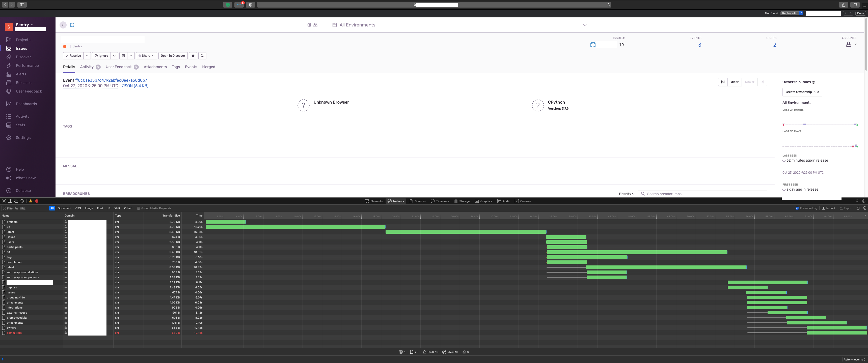Image resolution: width=868 pixels, height=363 pixels.
Task: Start element selection crosshair
Action: [22, 201]
